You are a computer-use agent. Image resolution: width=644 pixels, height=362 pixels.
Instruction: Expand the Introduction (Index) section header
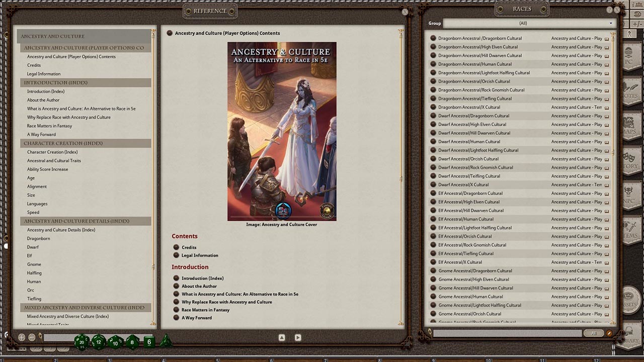tap(86, 82)
